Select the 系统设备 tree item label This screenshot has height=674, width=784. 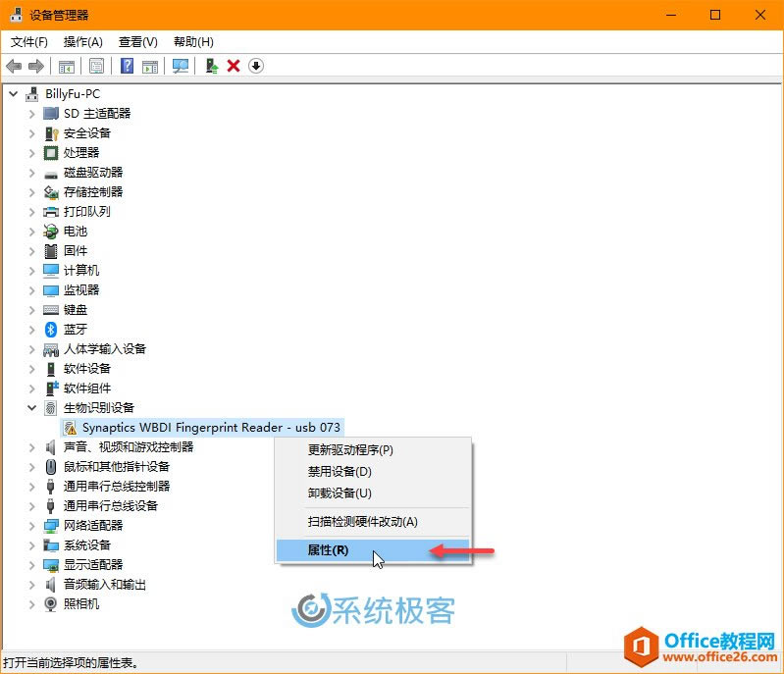[87, 545]
